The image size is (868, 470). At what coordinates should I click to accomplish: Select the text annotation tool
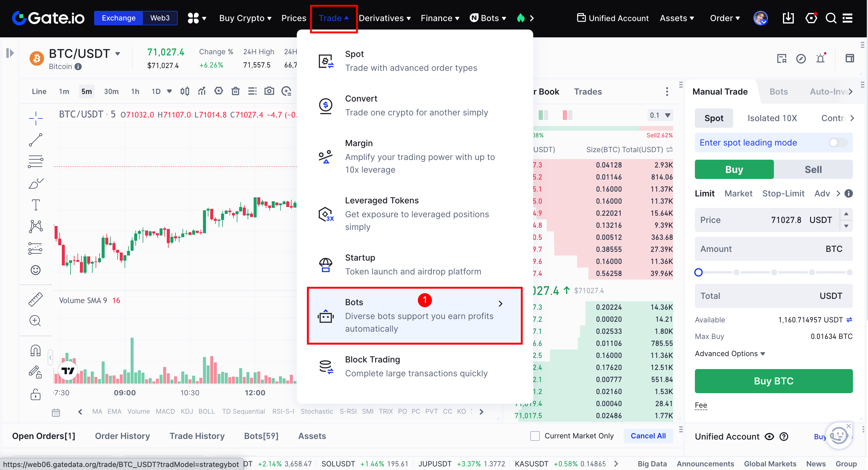pos(36,205)
